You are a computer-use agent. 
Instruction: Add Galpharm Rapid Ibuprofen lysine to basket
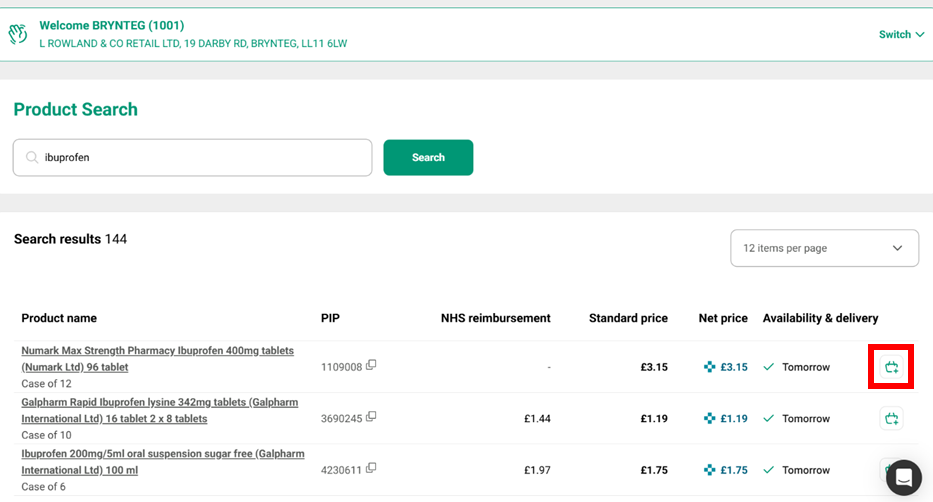coord(891,418)
